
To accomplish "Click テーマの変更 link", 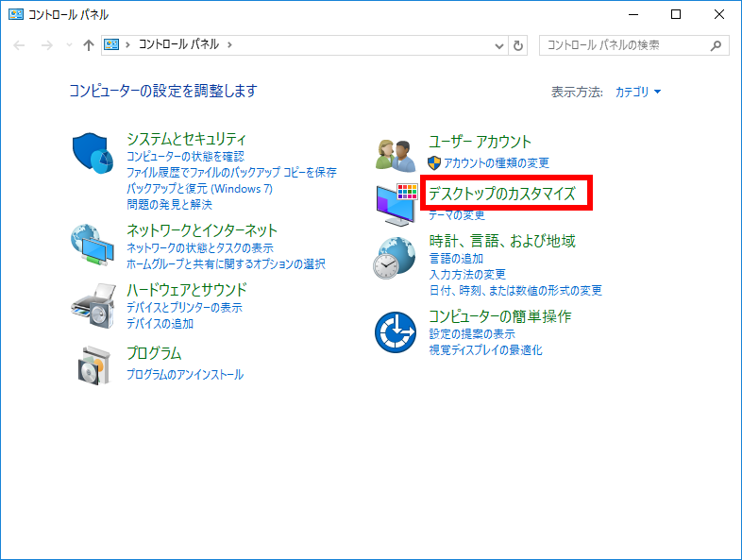I will [x=457, y=215].
